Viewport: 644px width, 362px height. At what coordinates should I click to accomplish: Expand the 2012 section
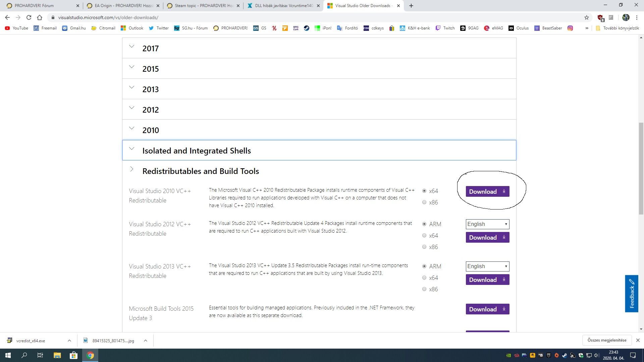click(319, 110)
